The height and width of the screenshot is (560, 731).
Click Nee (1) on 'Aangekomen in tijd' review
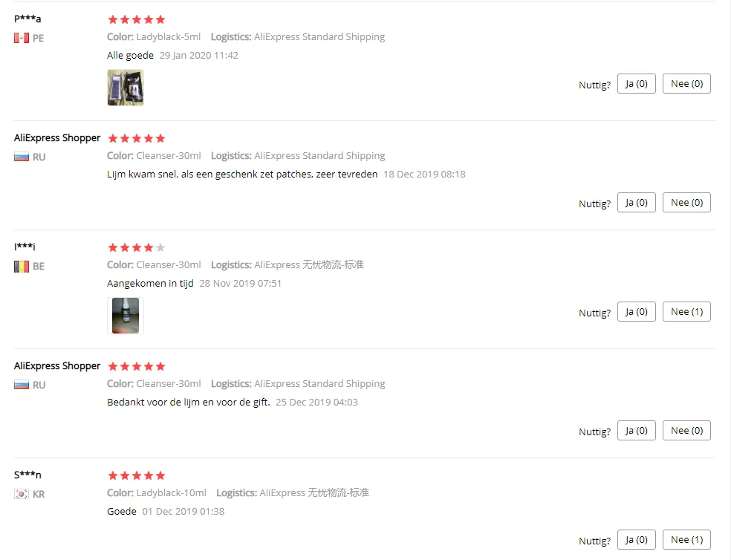click(686, 312)
